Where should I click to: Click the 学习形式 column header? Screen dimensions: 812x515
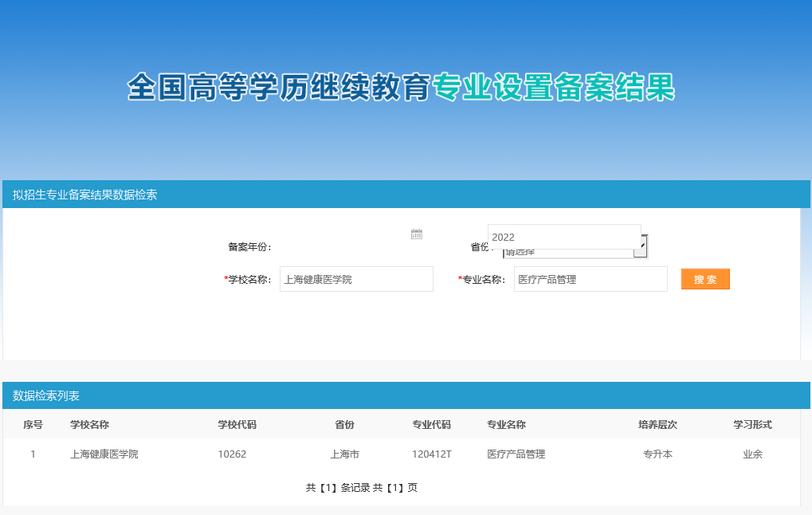point(752,425)
